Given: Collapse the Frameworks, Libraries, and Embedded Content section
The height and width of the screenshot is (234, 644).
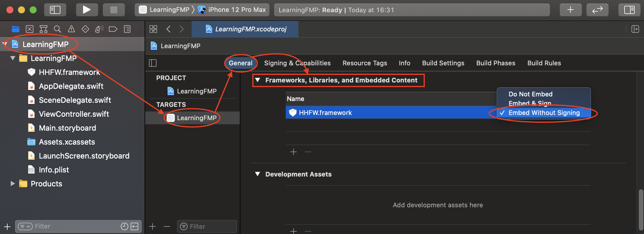Looking at the screenshot, I should point(258,80).
